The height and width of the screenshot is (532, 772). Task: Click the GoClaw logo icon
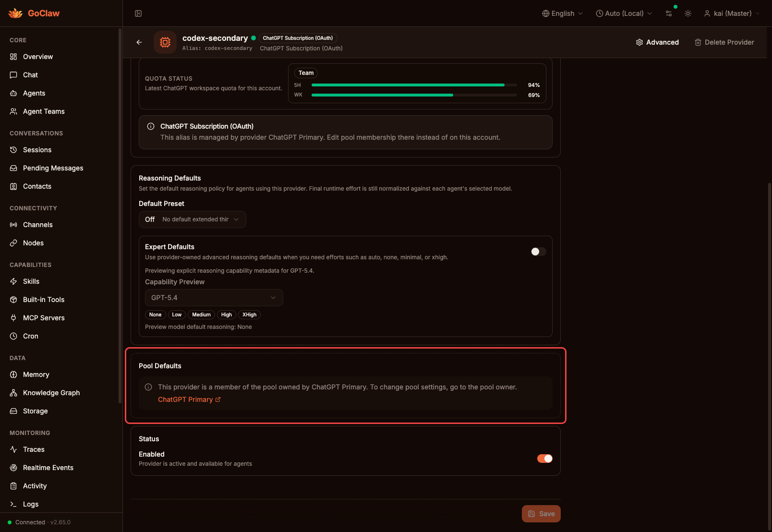(15, 13)
